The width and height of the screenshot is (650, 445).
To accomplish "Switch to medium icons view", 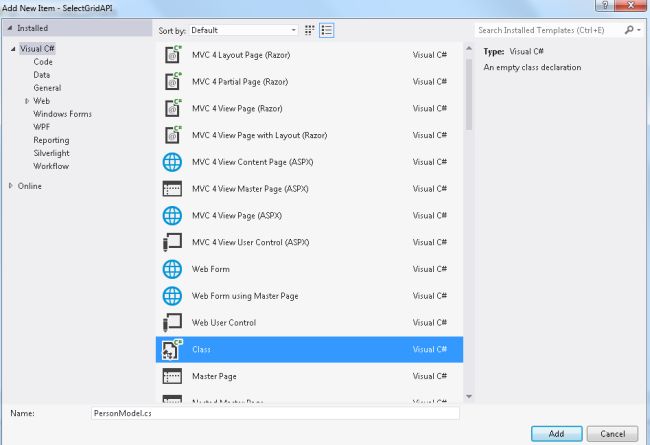I will (x=309, y=30).
